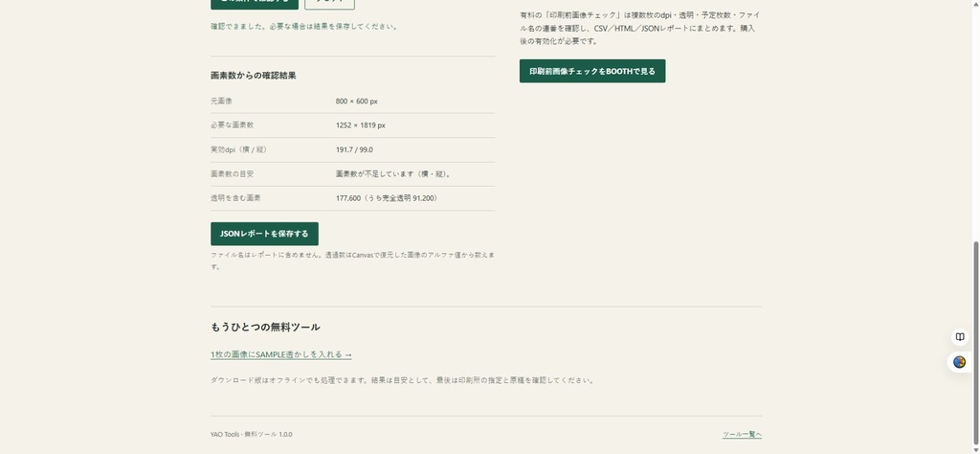Click the YAO Tools · 無料ツール 1.0.0 footer text
The height and width of the screenshot is (454, 980).
pyautogui.click(x=252, y=434)
